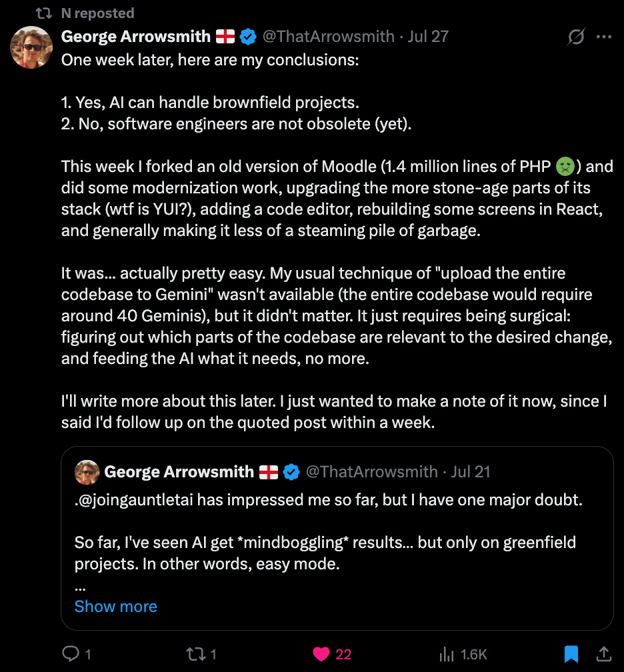Open the main post author name George Arrowsmith
This screenshot has width=624, height=672.
pyautogui.click(x=136, y=36)
